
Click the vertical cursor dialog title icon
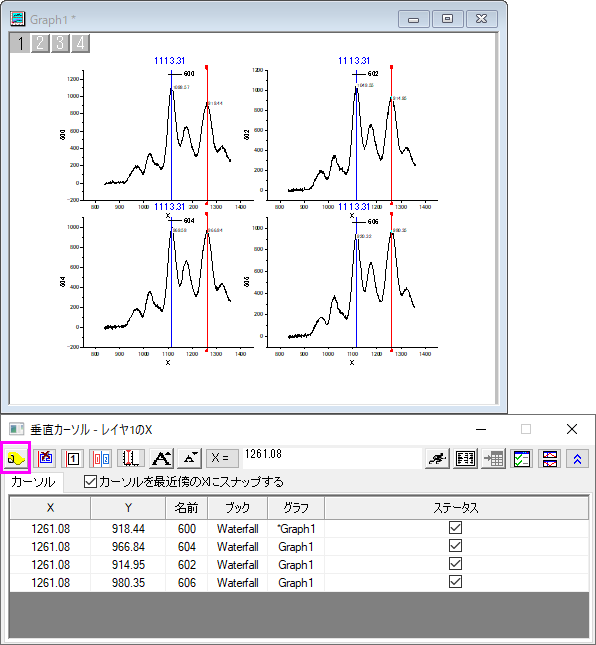point(17,429)
